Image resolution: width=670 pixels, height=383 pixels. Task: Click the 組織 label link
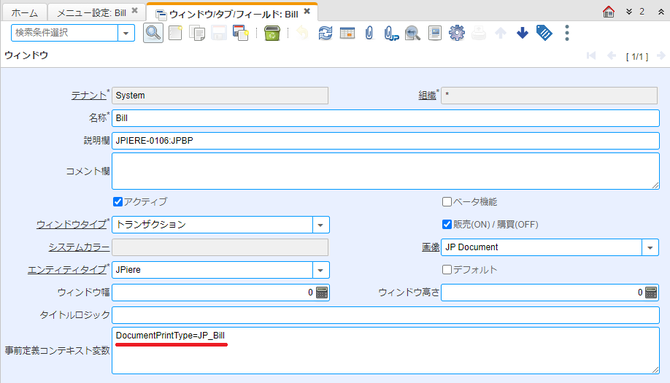427,95
